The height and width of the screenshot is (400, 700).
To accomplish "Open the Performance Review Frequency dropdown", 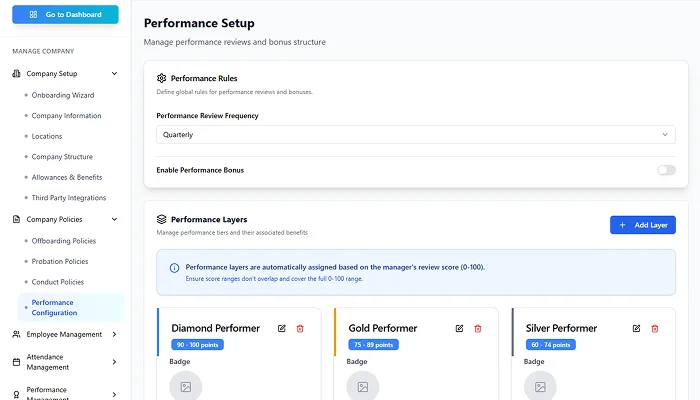I will pos(416,135).
